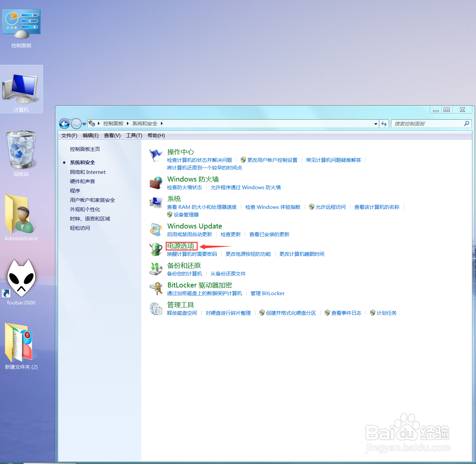Screen dimensions: 476x464
Task: Click the 操作中心 flag icon
Action: tap(156, 155)
